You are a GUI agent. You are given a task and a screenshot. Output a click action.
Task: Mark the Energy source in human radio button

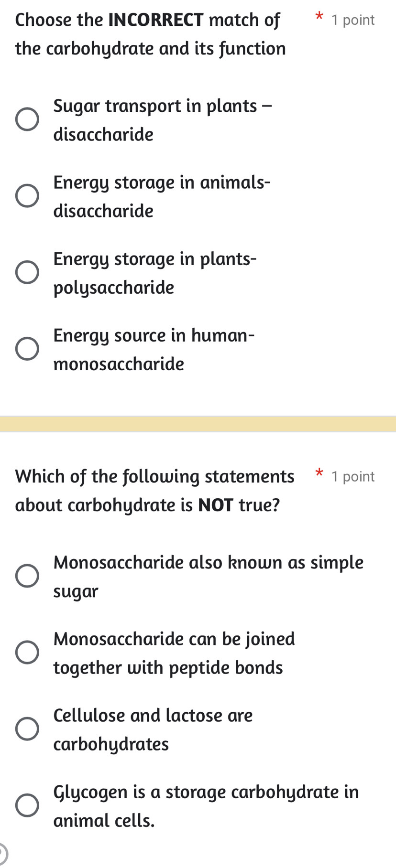pos(27,349)
